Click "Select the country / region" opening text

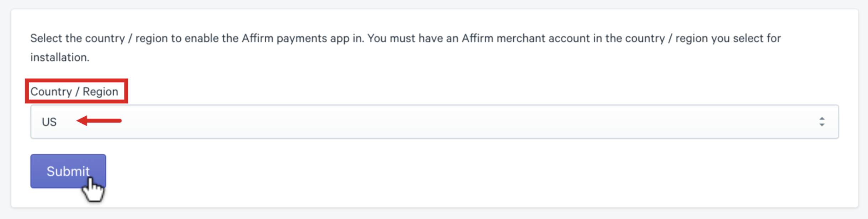tap(99, 38)
